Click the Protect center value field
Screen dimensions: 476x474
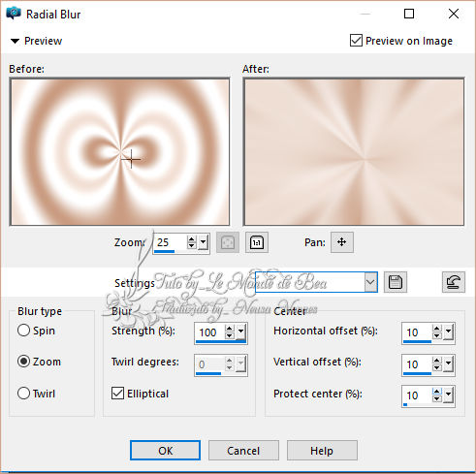pyautogui.click(x=417, y=395)
